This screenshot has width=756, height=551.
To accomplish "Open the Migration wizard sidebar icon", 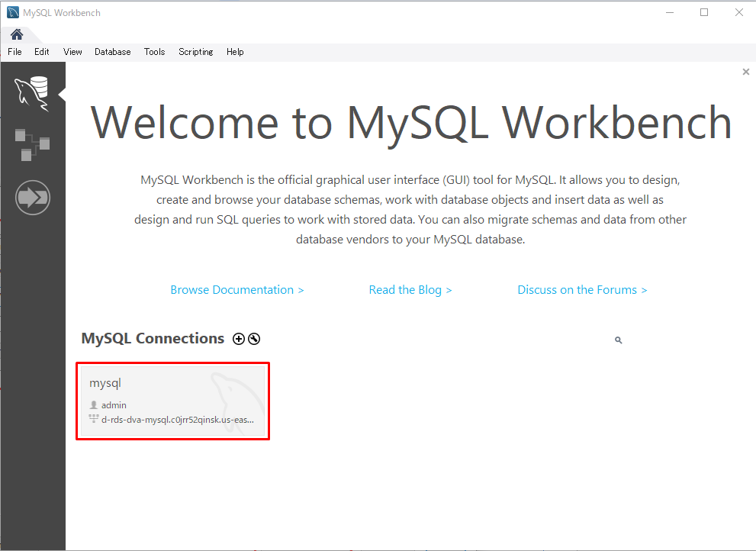I will [32, 198].
